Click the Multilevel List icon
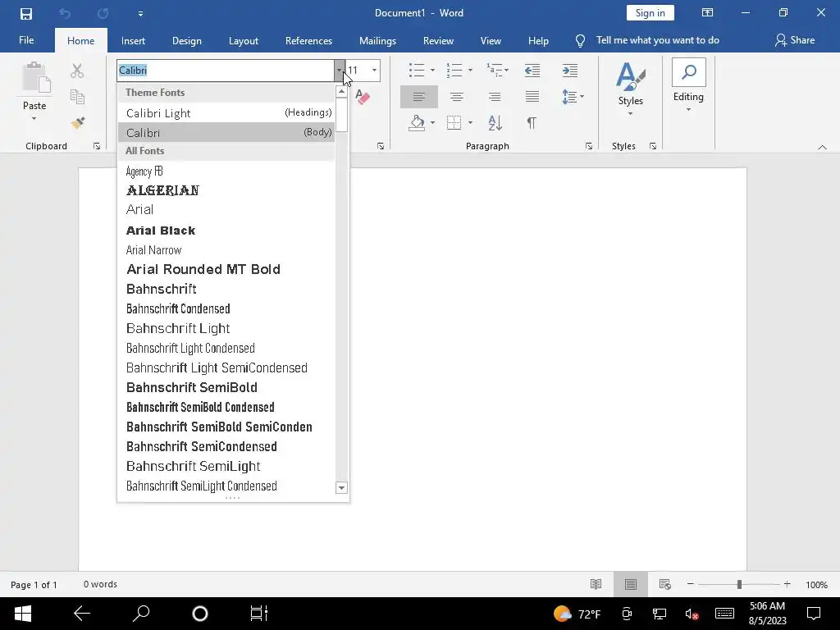The image size is (840, 630). pos(494,71)
